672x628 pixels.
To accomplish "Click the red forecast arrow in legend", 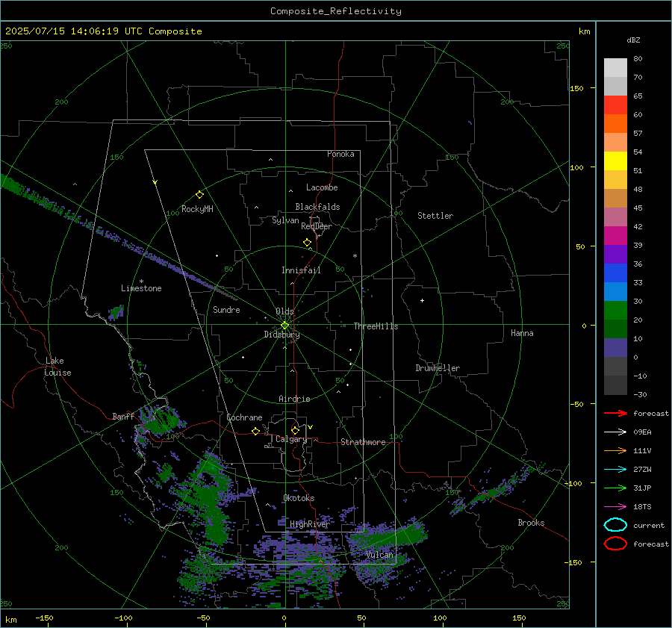I will point(615,413).
